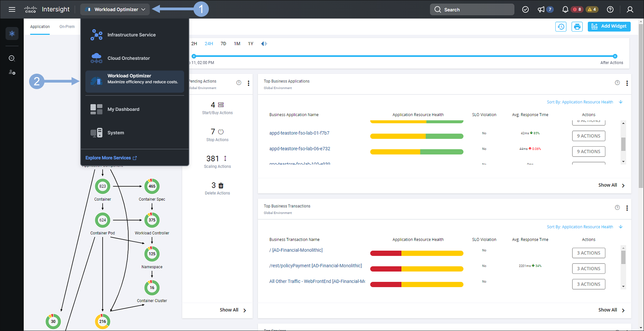
Task: Open the 4 Start/Buy Actions item
Action: coord(217,108)
